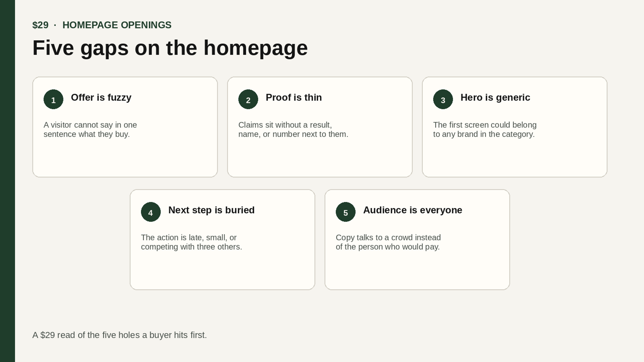This screenshot has width=644, height=362.
Task: Click the number 3 circle badge
Action: point(443,99)
